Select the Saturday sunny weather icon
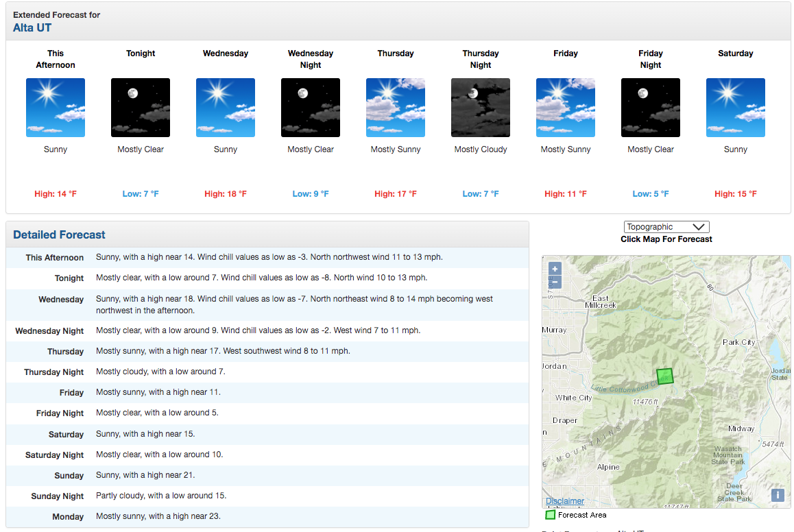Screen dimensions: 794x532 736,108
